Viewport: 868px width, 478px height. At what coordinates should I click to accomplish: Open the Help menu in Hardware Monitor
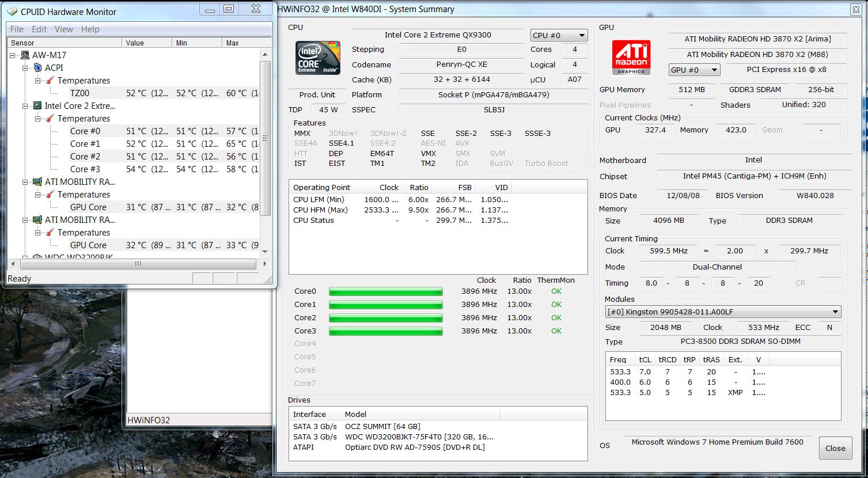[x=90, y=29]
